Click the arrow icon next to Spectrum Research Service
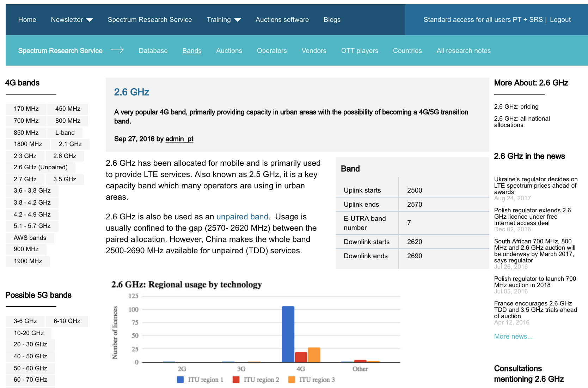The image size is (588, 388). coord(117,50)
